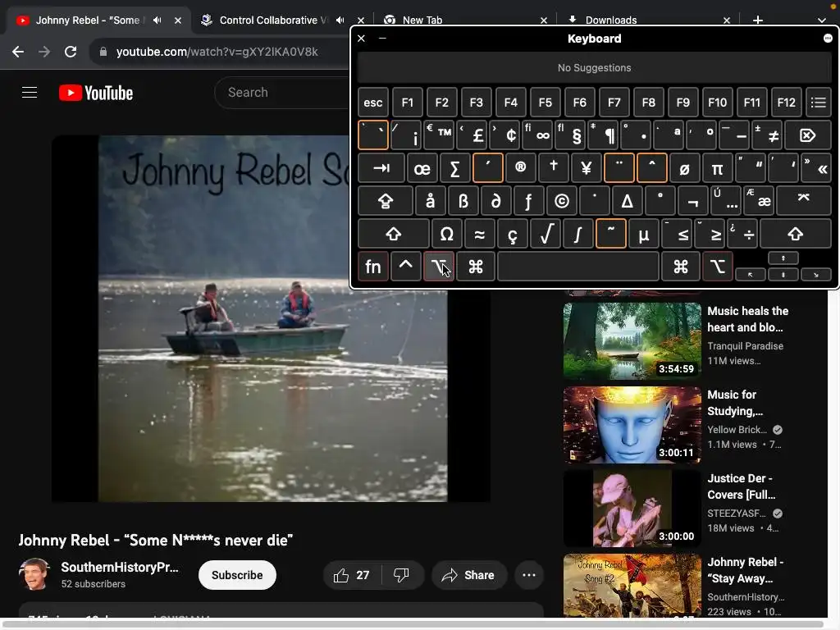
Task: Toggle the right shift key
Action: pyautogui.click(x=796, y=234)
